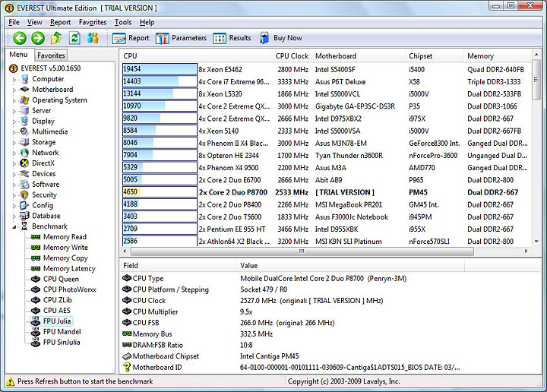Image resolution: width=547 pixels, height=392 pixels.
Task: Switch to the Favorites tab
Action: click(x=51, y=55)
